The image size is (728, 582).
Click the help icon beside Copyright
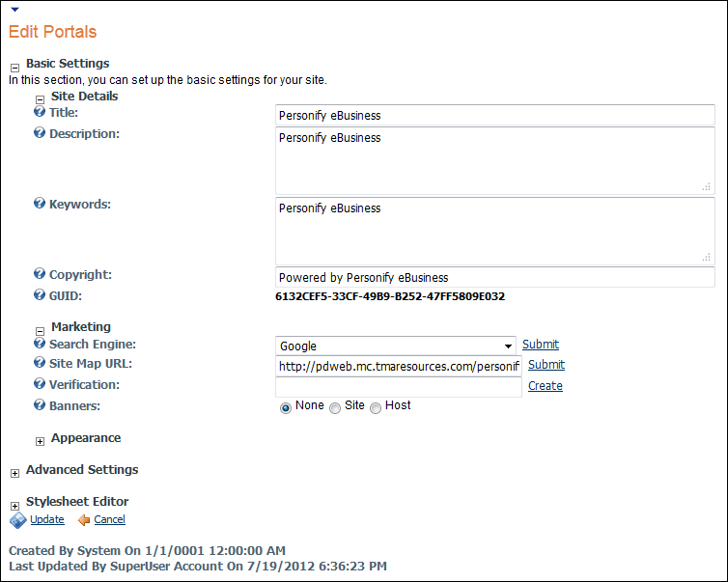click(x=40, y=275)
